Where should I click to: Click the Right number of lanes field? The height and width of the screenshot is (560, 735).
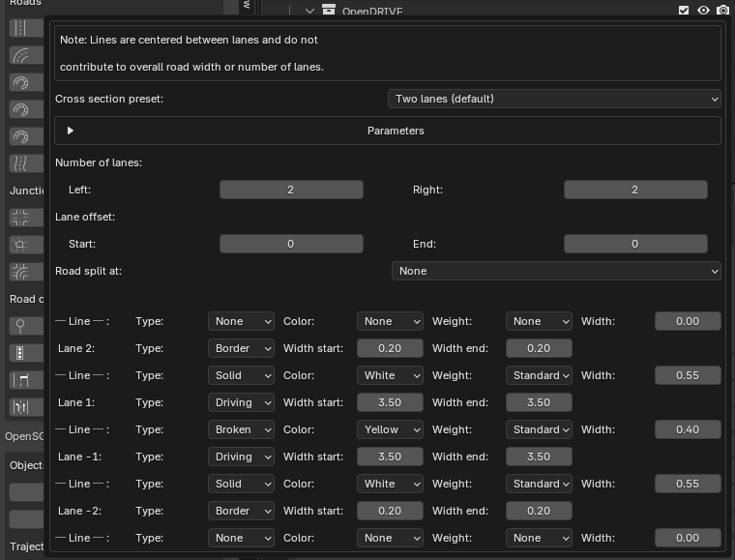[635, 190]
